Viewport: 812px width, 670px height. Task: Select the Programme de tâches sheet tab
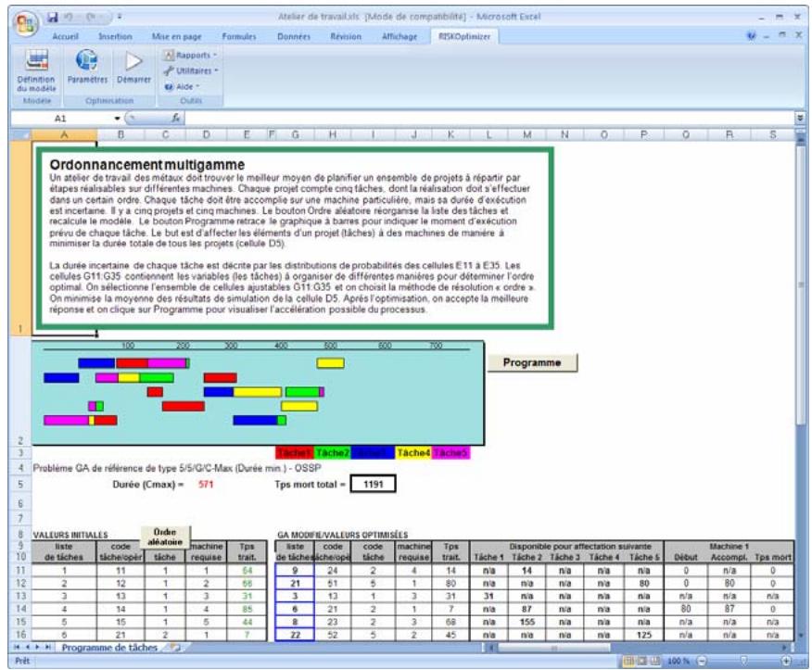109,648
